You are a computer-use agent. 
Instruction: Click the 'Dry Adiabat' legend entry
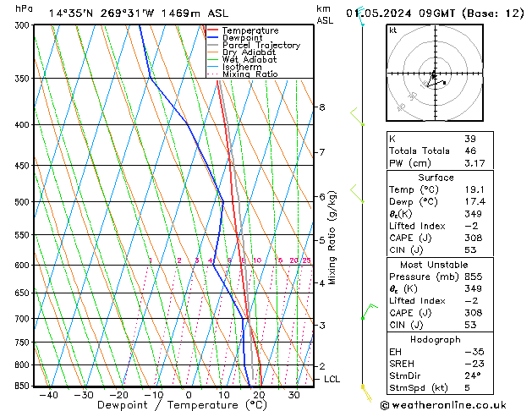(249, 52)
